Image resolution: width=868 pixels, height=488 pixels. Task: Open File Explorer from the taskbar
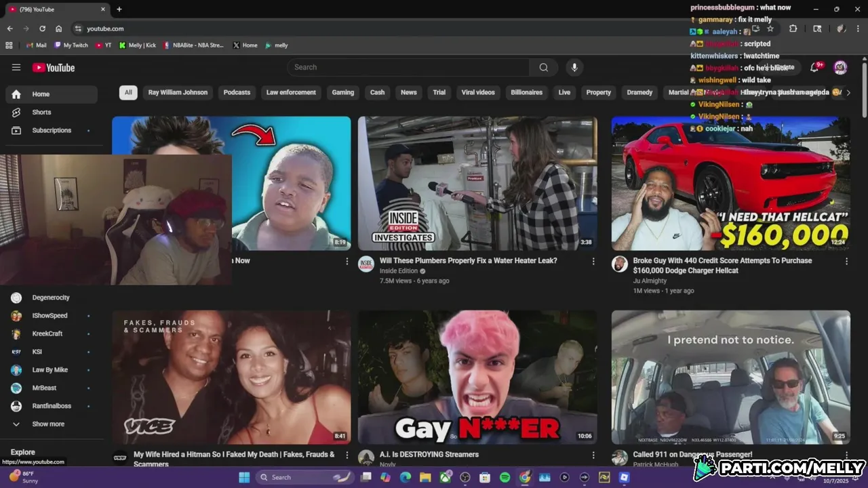[425, 477]
